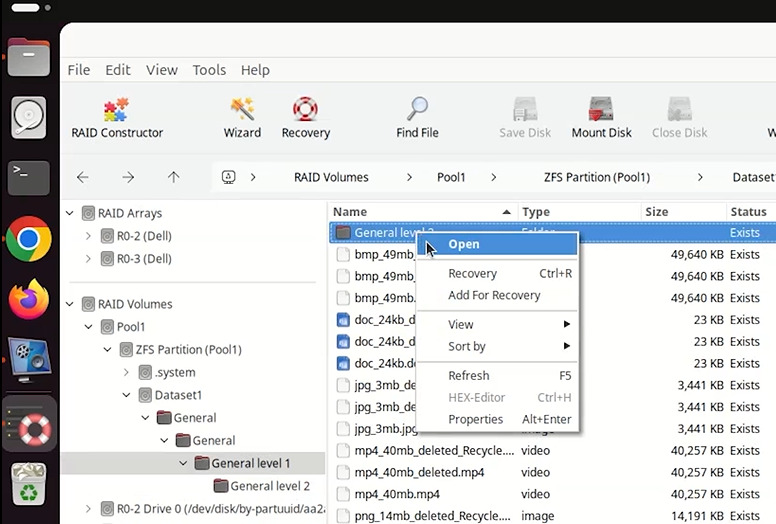Expand the R0-3 (Dell) node

coord(89,259)
